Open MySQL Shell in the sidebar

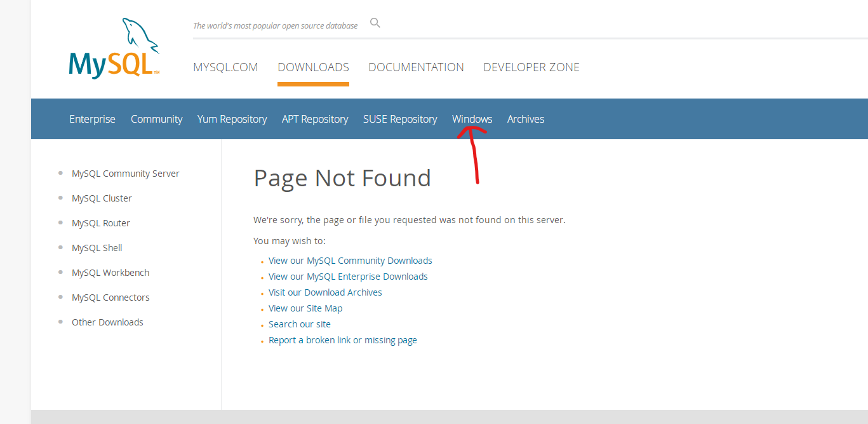click(x=97, y=248)
